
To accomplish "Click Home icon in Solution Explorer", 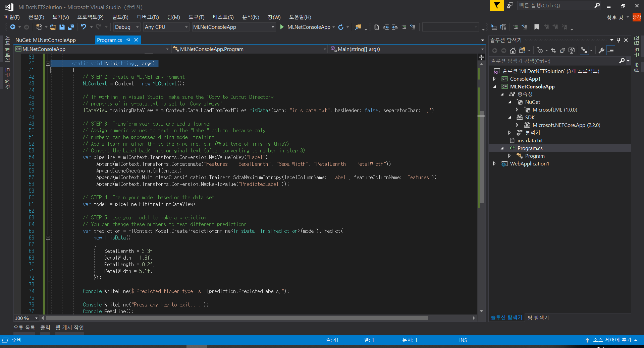I will pos(513,51).
